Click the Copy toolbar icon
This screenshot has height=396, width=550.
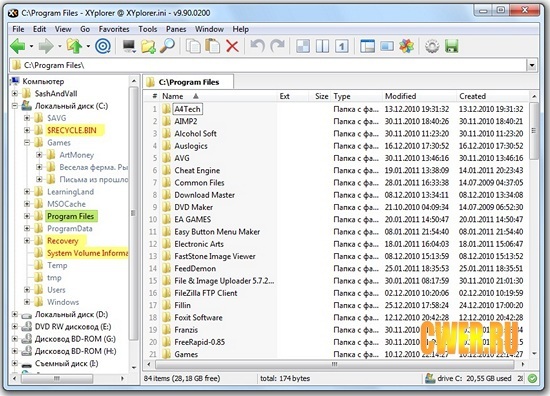click(193, 46)
